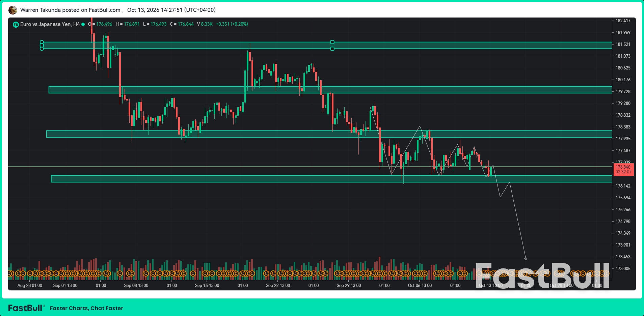Click the Aug 28 01:00 time label

pyautogui.click(x=30, y=286)
